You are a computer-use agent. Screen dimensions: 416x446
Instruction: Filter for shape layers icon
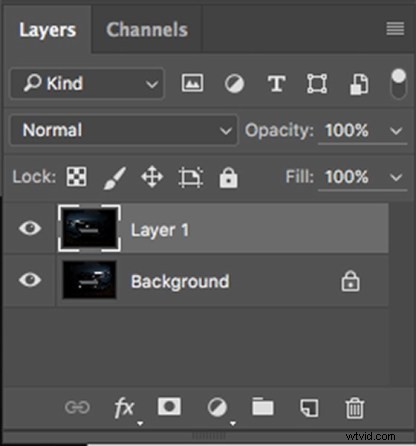click(317, 84)
